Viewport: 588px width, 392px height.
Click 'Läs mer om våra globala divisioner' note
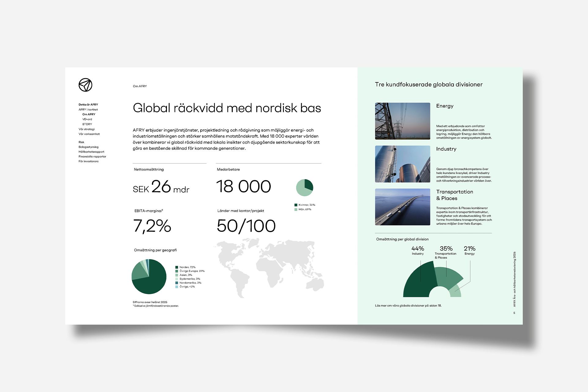[408, 306]
